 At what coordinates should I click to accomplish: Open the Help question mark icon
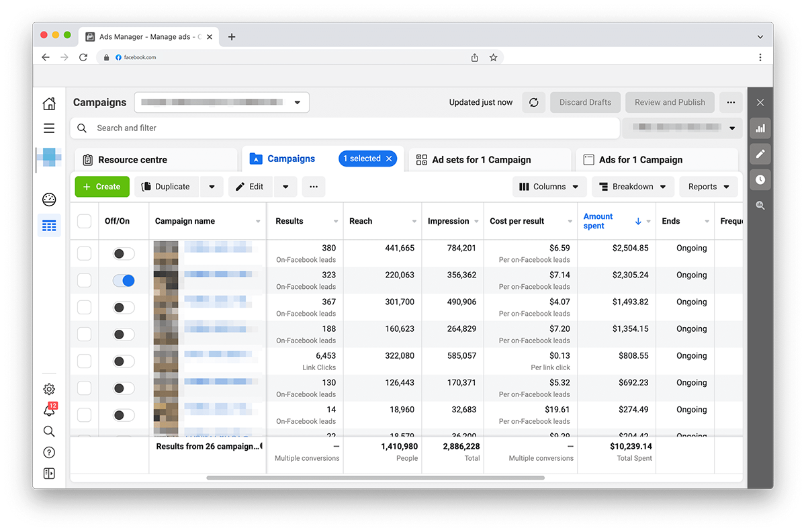pos(49,452)
